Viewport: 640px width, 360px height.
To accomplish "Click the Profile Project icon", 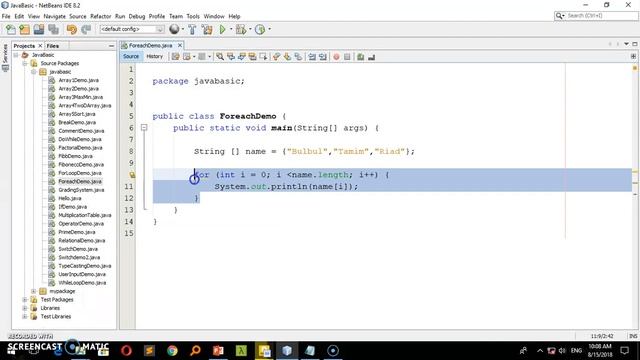I will pyautogui.click(x=260, y=29).
